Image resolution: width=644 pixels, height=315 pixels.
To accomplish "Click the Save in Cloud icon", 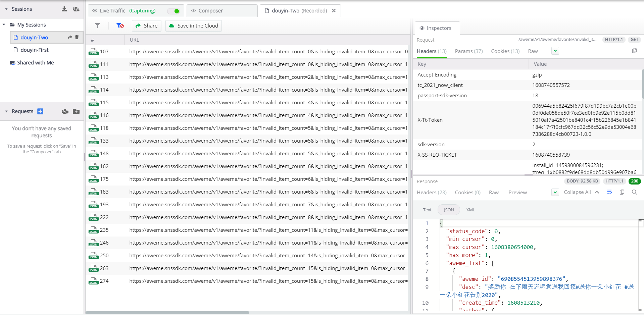I will coord(171,26).
